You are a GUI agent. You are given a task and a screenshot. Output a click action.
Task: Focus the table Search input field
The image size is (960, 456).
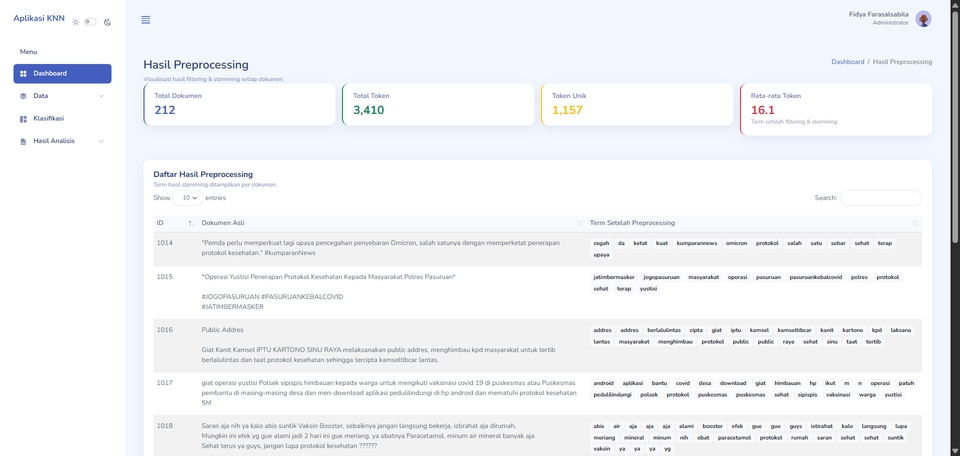[x=880, y=198]
